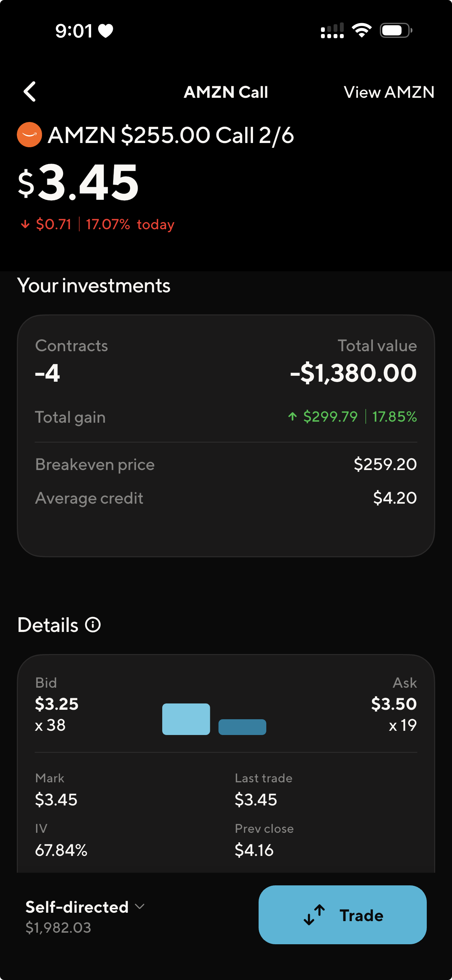This screenshot has width=452, height=980.
Task: Open the Details info icon
Action: pos(93,625)
